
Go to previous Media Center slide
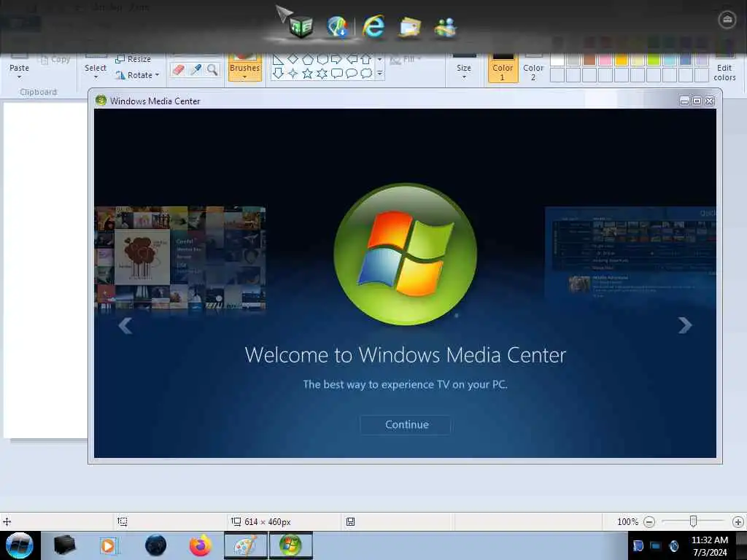click(125, 326)
